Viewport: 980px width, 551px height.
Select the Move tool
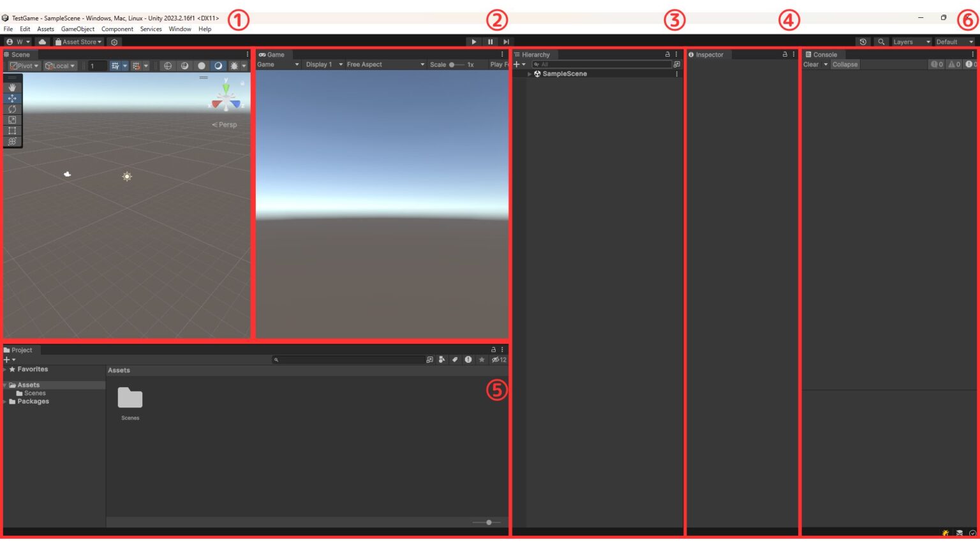pyautogui.click(x=12, y=98)
